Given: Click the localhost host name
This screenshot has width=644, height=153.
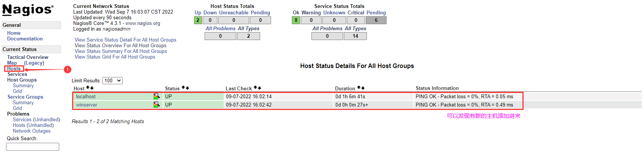Looking at the screenshot, I should pos(86,96).
